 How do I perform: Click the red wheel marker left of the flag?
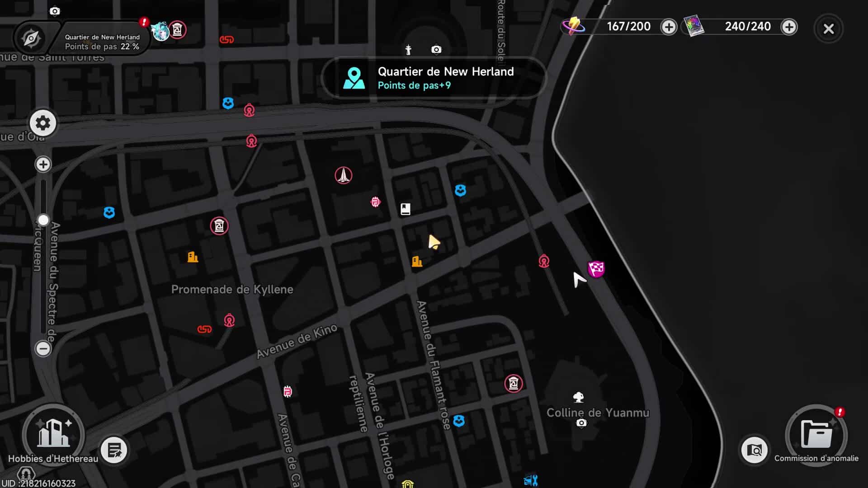point(544,261)
